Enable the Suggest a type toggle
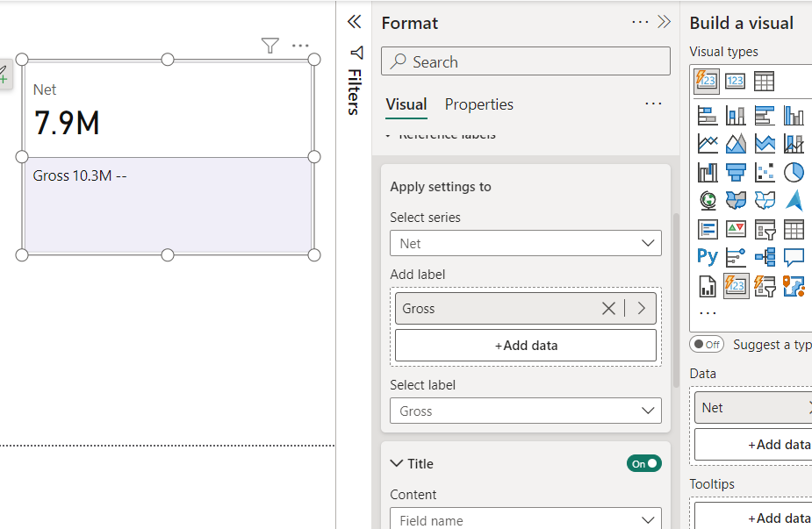The image size is (812, 529). tap(707, 344)
